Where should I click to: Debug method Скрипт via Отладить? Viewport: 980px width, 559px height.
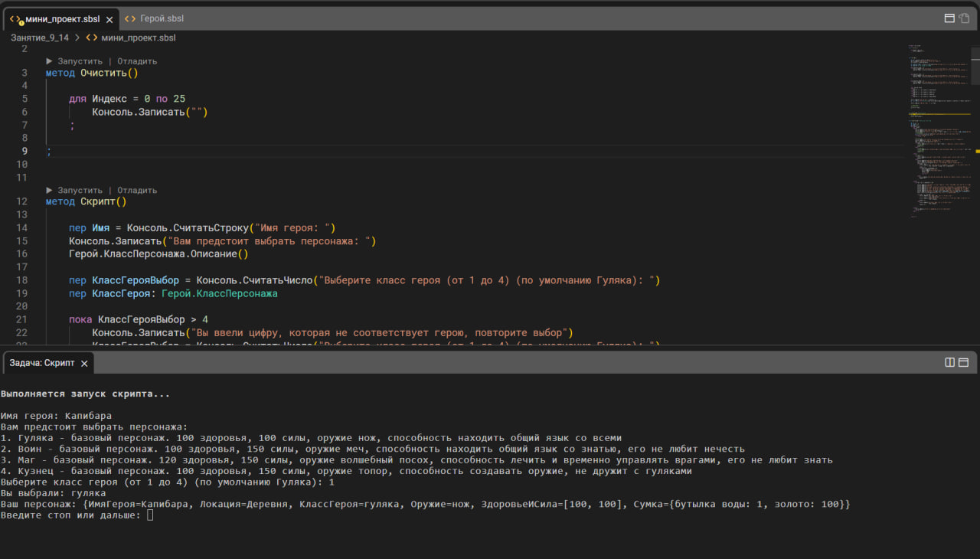click(137, 190)
